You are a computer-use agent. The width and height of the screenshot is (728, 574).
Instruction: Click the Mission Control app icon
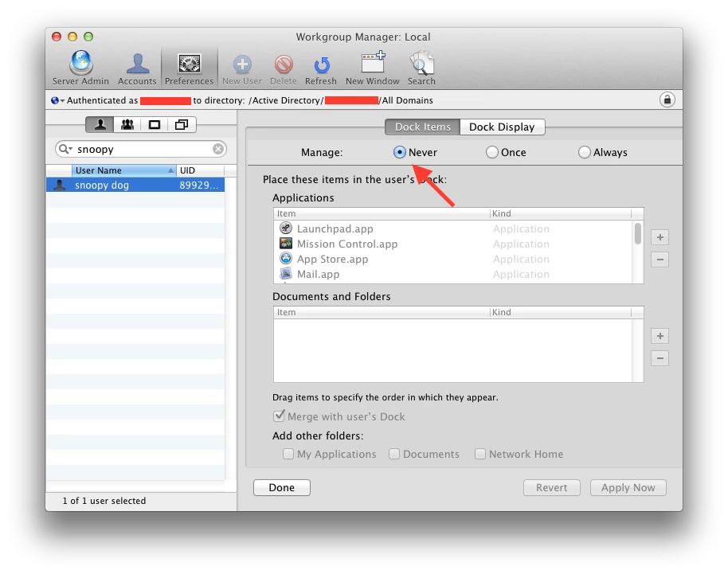pyautogui.click(x=286, y=244)
